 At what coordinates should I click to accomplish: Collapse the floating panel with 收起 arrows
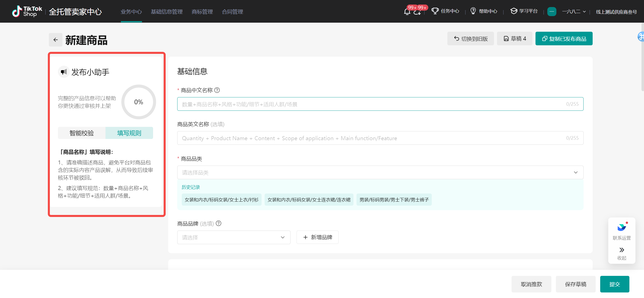coord(622,250)
